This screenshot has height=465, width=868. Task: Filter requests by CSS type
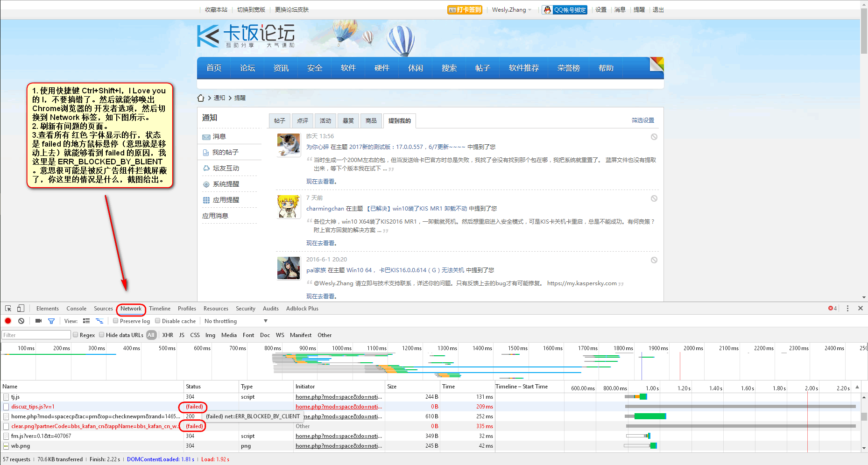click(195, 335)
